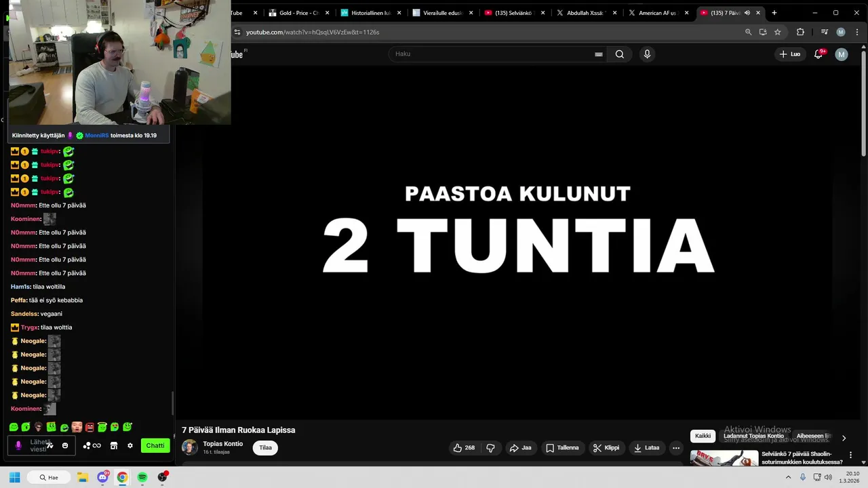Show hidden system tray icons
Image resolution: width=868 pixels, height=488 pixels.
(x=789, y=477)
